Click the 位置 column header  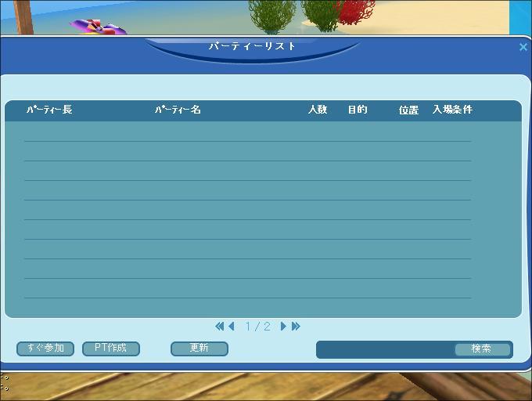coord(408,110)
